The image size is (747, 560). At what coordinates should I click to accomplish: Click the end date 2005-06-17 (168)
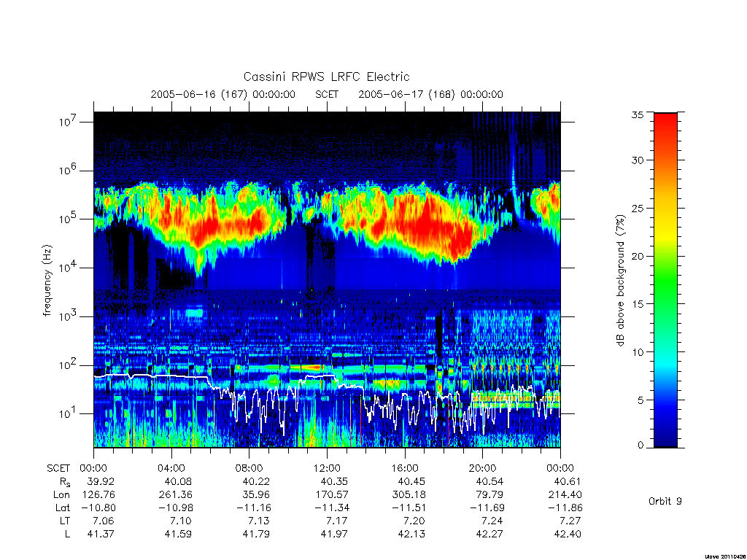click(x=407, y=94)
